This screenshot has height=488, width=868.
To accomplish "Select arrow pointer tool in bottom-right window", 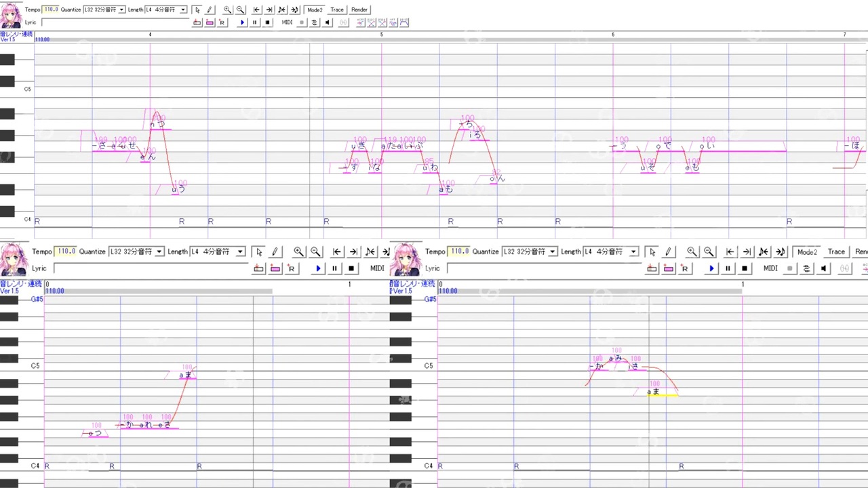I will (652, 251).
